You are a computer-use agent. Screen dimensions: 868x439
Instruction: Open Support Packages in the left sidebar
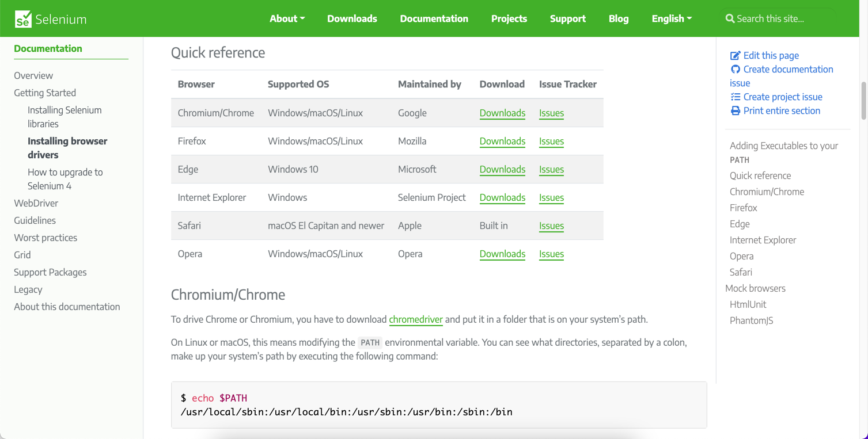click(50, 272)
